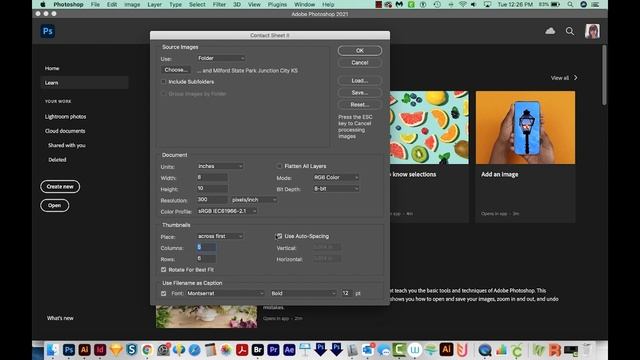This screenshot has width=640, height=360.
Task: Open the Trash in the dock
Action: [587, 350]
